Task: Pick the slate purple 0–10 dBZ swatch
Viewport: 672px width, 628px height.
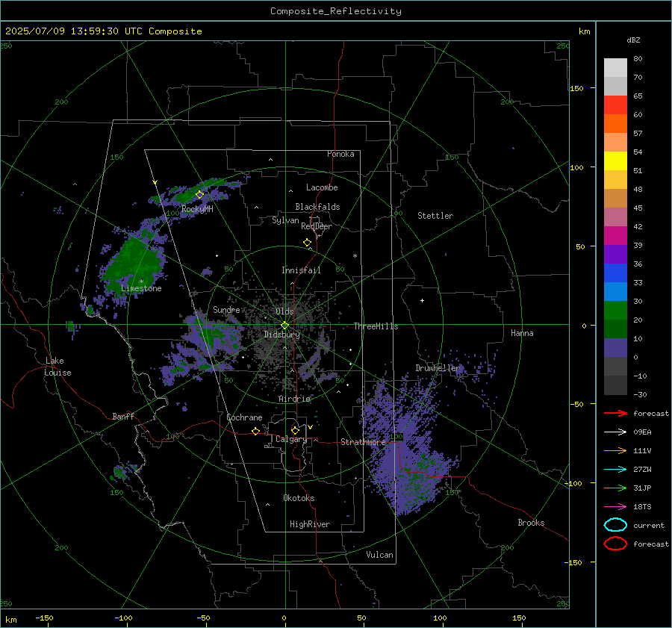Action: (615, 348)
